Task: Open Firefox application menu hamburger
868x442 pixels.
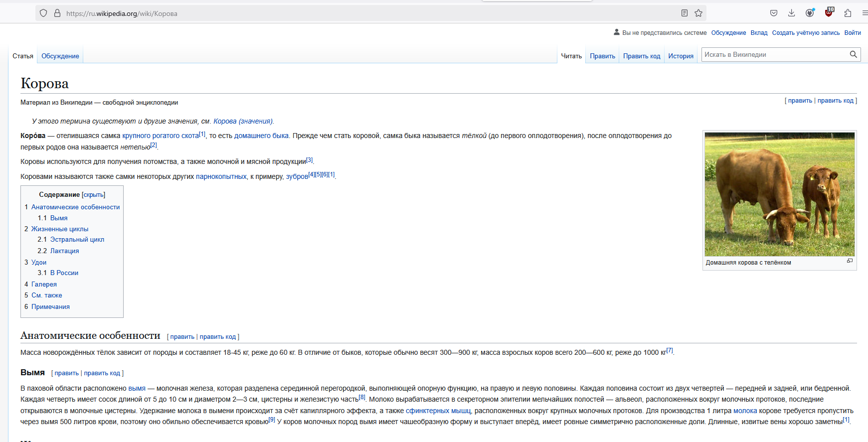Action: coord(865,13)
